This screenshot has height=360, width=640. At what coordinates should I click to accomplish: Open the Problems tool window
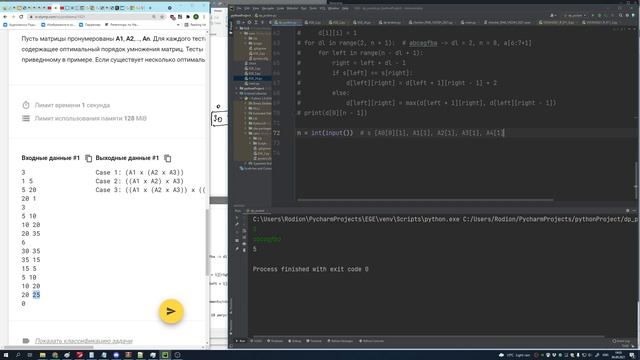point(276,341)
